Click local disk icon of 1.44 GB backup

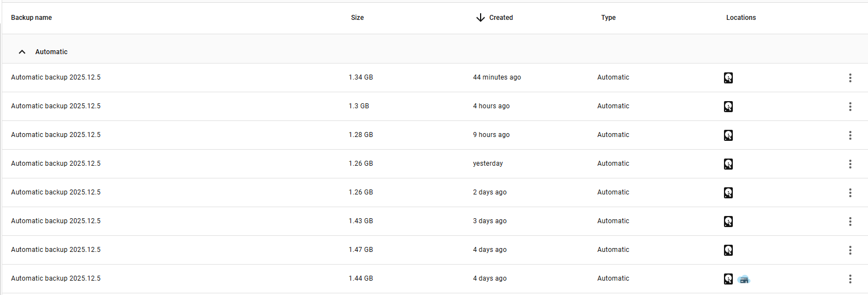coord(728,279)
